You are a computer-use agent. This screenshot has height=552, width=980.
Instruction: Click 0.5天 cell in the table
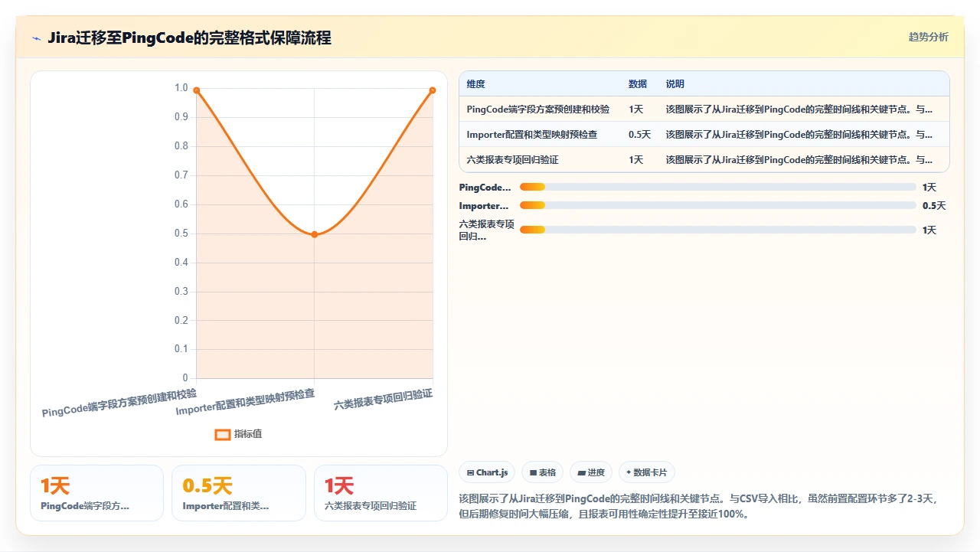[639, 135]
